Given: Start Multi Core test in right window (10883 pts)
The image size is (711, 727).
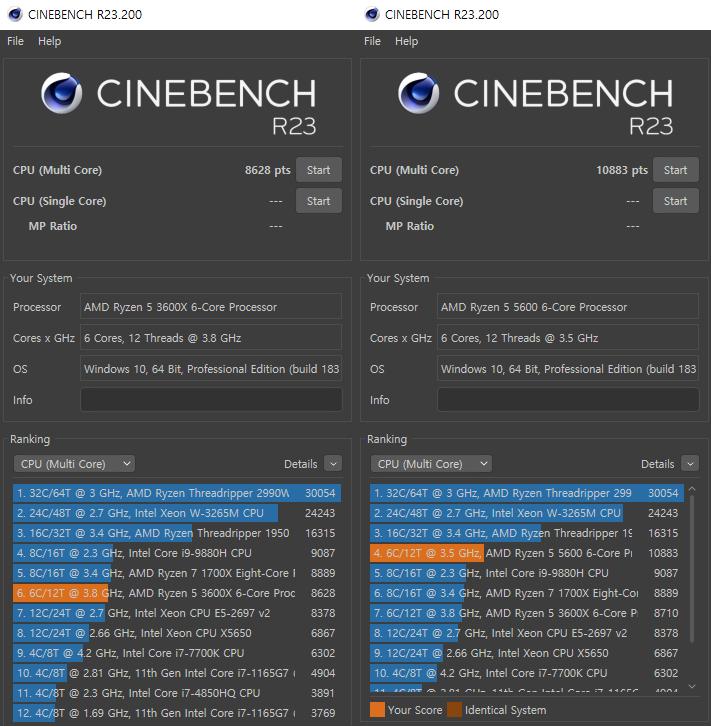Looking at the screenshot, I should click(676, 170).
